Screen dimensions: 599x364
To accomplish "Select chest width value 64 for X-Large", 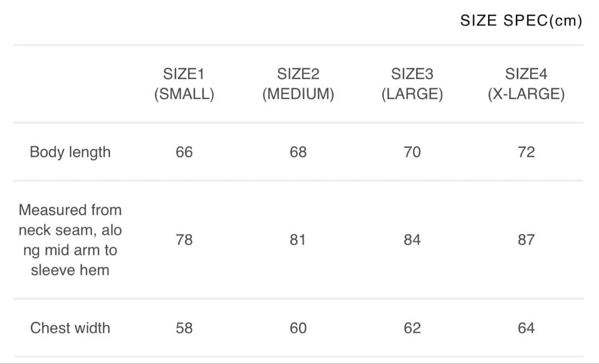I will coord(526,328).
